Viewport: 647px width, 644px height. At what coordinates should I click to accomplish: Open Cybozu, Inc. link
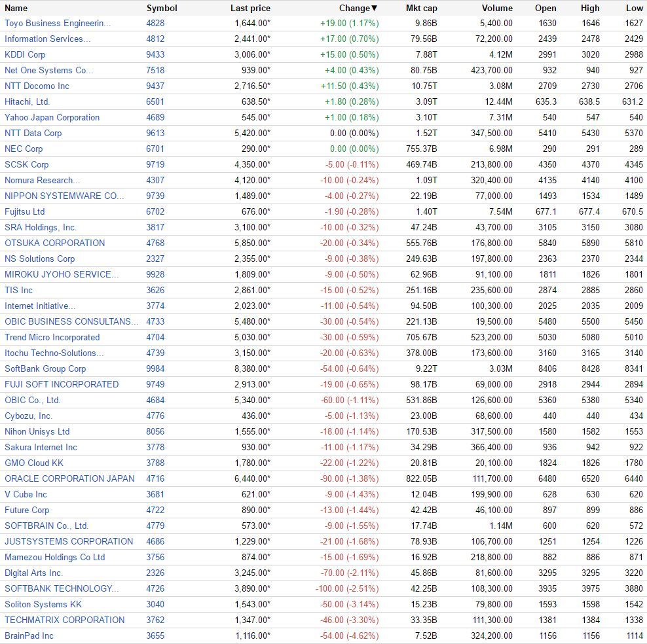click(x=28, y=416)
